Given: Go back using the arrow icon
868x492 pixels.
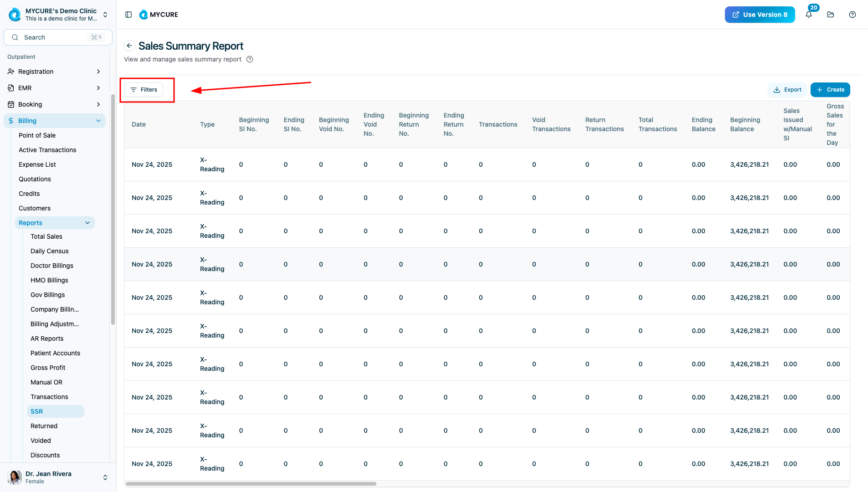Looking at the screenshot, I should tap(129, 46).
